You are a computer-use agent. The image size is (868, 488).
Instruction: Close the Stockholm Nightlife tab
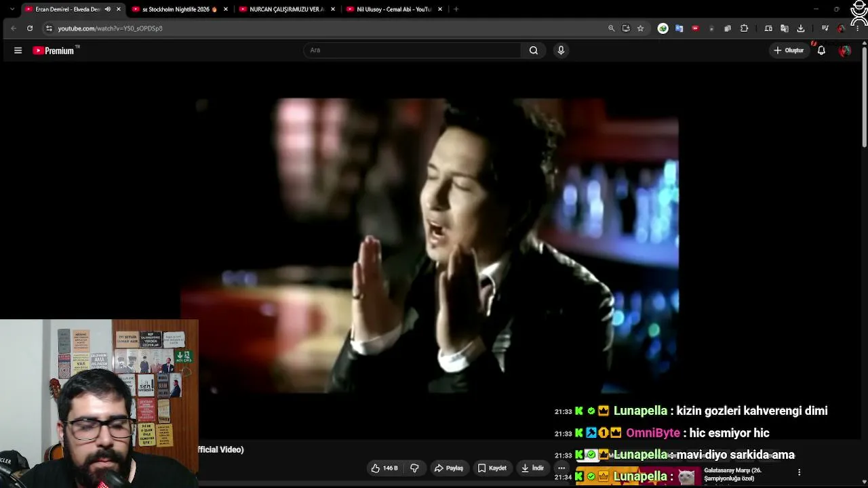pos(226,9)
